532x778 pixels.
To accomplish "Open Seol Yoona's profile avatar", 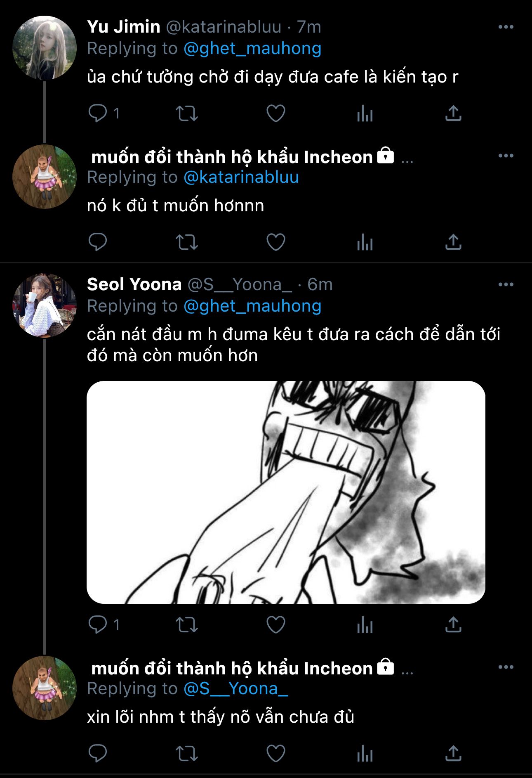I will point(45,305).
